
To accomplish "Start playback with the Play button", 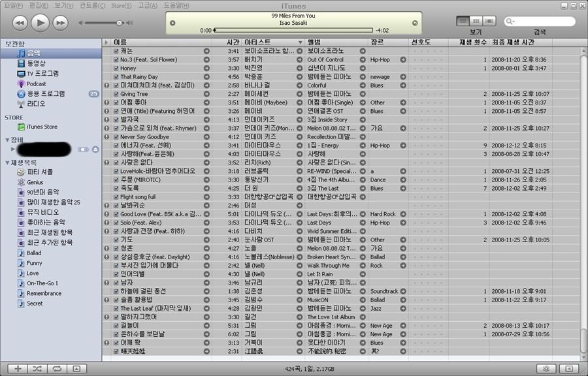I will [x=40, y=23].
